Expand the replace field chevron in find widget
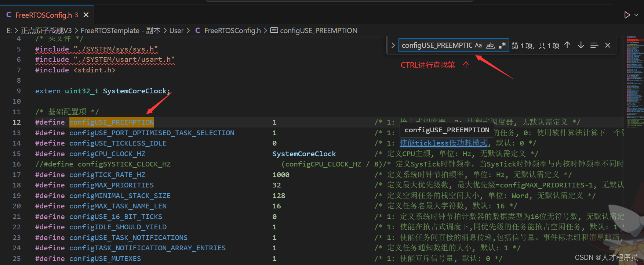This screenshot has height=265, width=644. pyautogui.click(x=393, y=46)
